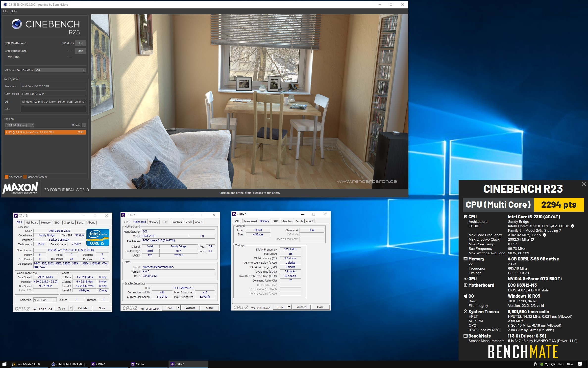The image size is (588, 368).
Task: Click the Cinebench logo icon in the title bar
Action: (5, 4)
